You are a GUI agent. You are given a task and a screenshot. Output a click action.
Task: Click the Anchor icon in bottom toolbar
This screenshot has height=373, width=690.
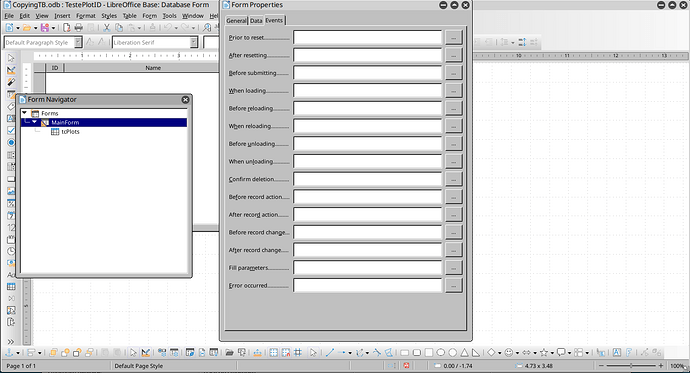point(9,352)
